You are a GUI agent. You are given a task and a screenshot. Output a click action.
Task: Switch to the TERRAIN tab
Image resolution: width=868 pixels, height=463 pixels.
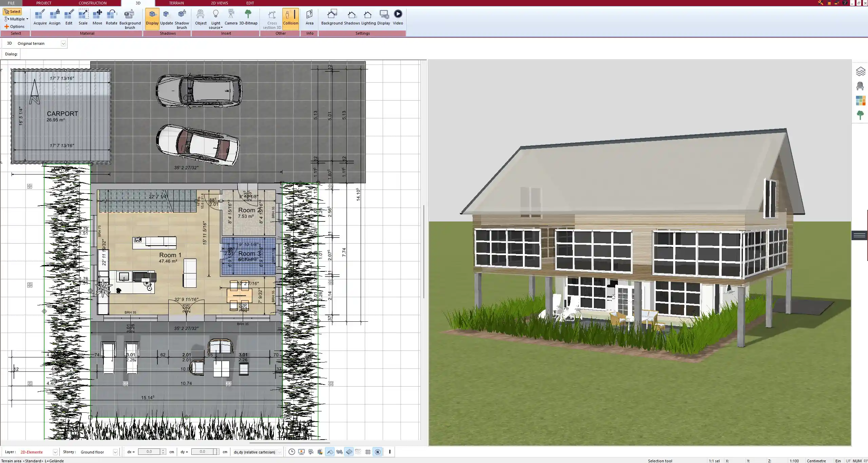[x=176, y=3]
